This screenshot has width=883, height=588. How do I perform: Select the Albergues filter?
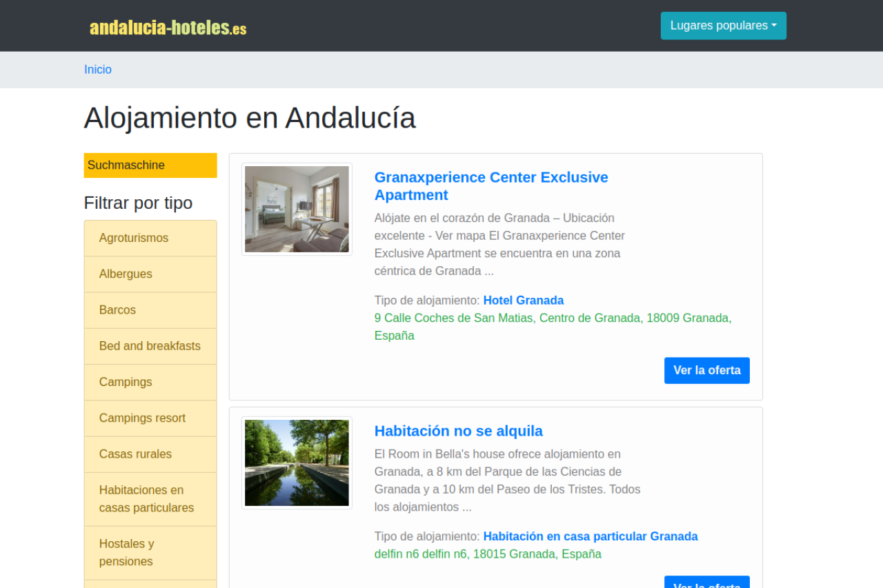pos(126,274)
